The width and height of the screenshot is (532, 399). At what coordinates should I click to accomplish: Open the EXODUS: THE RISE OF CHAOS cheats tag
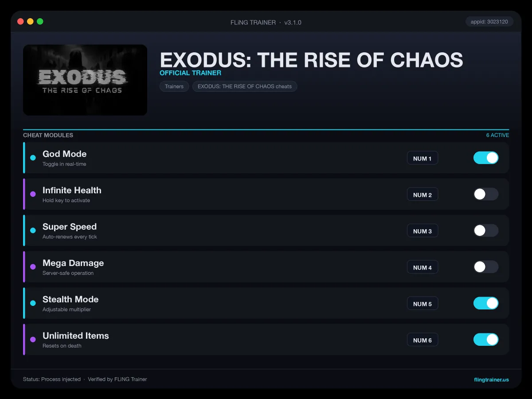245,86
